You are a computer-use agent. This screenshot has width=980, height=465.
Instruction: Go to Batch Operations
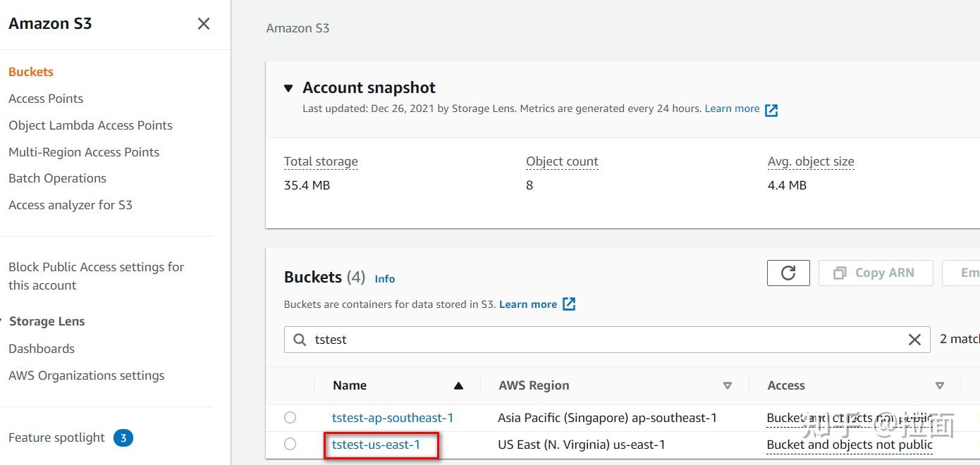[x=57, y=178]
